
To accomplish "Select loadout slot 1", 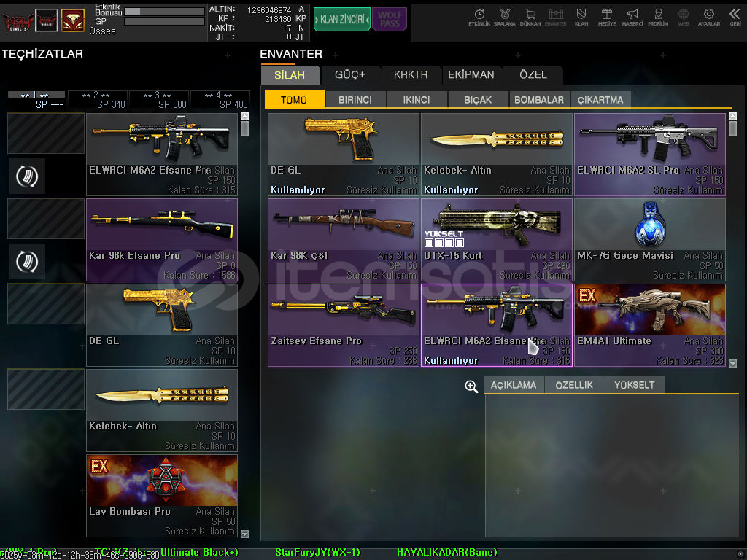I will pos(36,99).
